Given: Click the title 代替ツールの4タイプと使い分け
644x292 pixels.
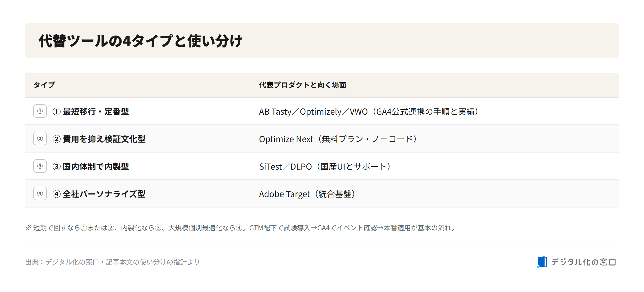Looking at the screenshot, I should click(140, 41).
